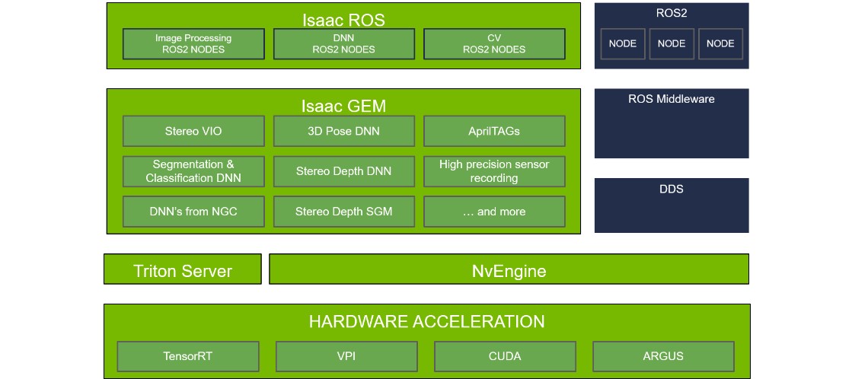
Task: Click the ROS Middleware box
Action: 672,123
